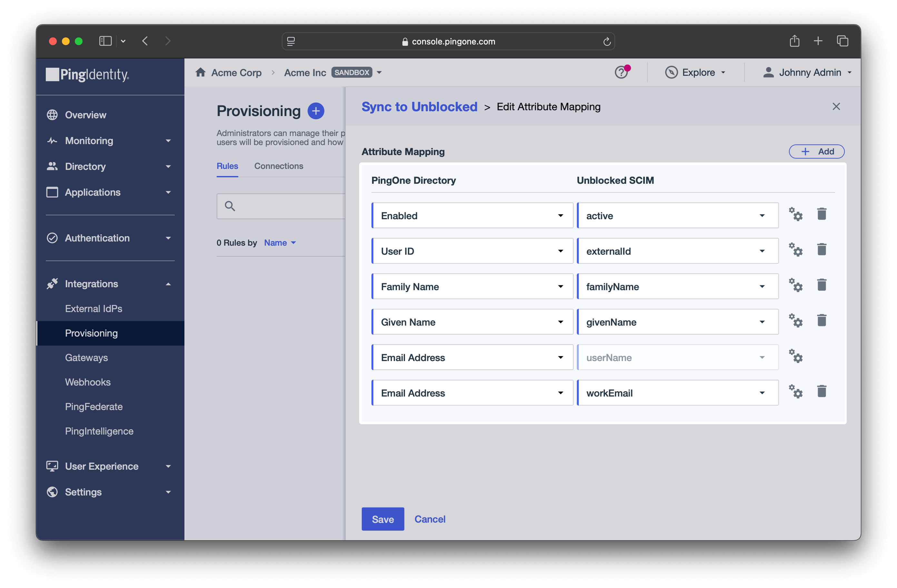
Task: Click the help question mark icon
Action: [621, 72]
